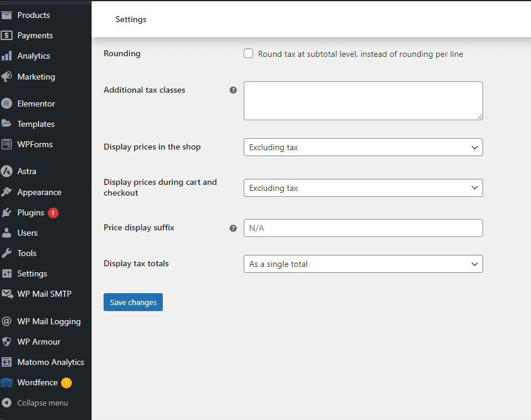
Task: Click into the Price display suffix field
Action: coord(363,228)
